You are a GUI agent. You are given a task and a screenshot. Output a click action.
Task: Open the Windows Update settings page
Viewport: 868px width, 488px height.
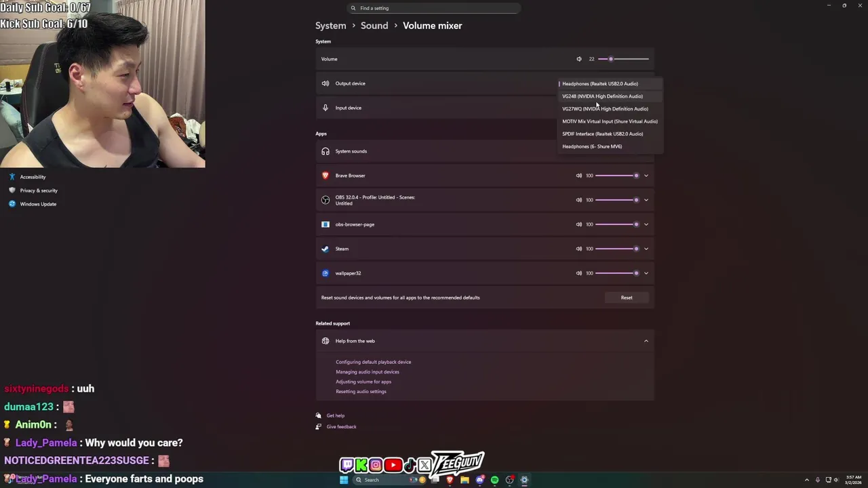coord(32,204)
